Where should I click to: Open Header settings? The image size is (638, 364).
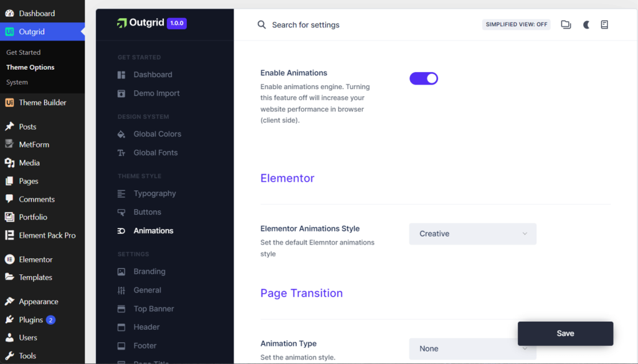coord(146,327)
